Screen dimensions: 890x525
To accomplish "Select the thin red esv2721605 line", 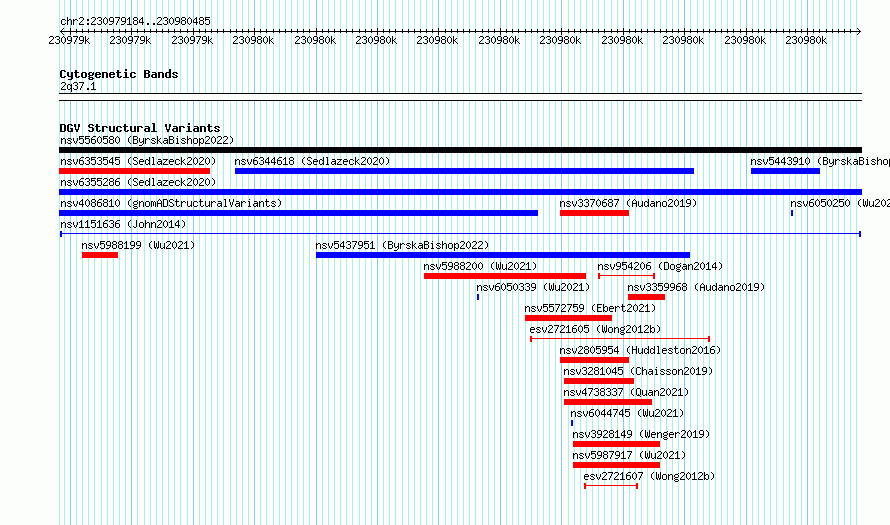I will coord(620,339).
